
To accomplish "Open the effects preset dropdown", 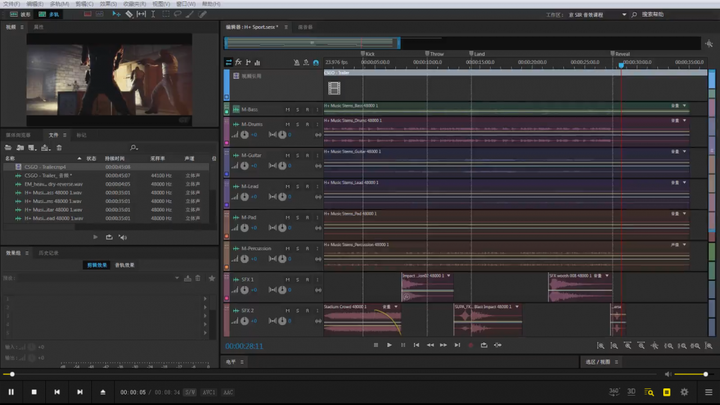I will 177,278.
